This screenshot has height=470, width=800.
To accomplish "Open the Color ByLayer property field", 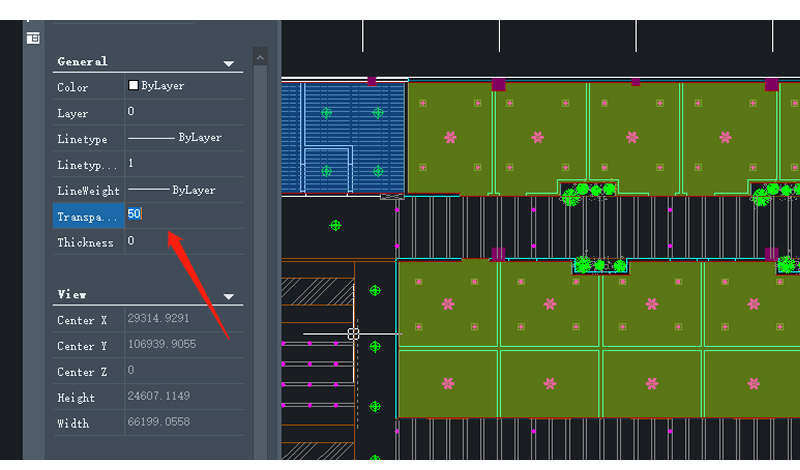I will tap(183, 87).
